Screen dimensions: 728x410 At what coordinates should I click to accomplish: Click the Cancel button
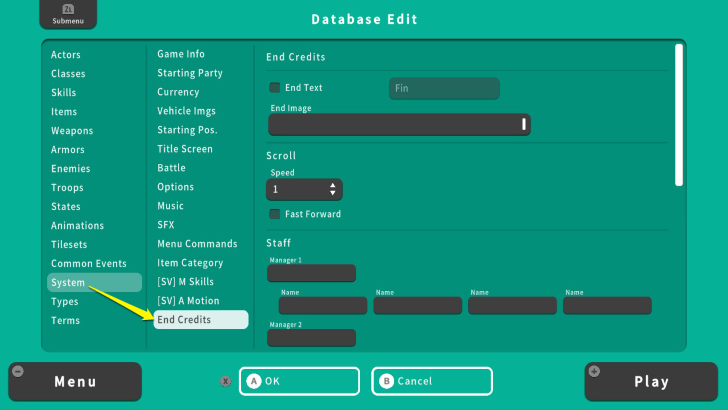coord(432,381)
